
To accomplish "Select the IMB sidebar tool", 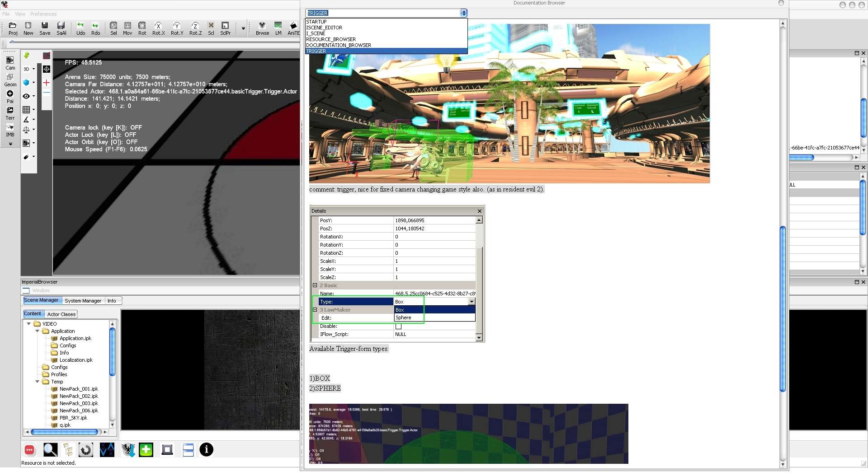I will [x=10, y=130].
